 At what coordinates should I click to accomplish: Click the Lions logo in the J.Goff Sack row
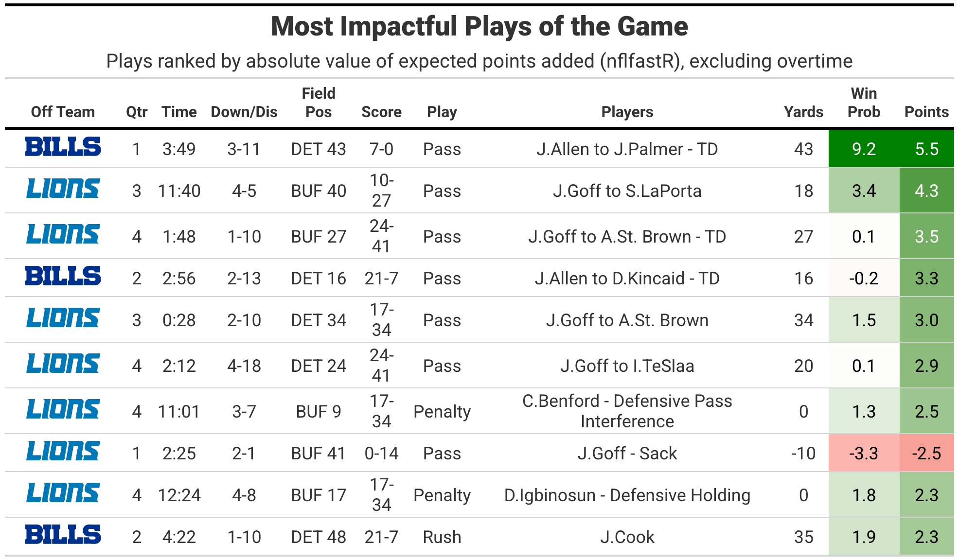(63, 451)
